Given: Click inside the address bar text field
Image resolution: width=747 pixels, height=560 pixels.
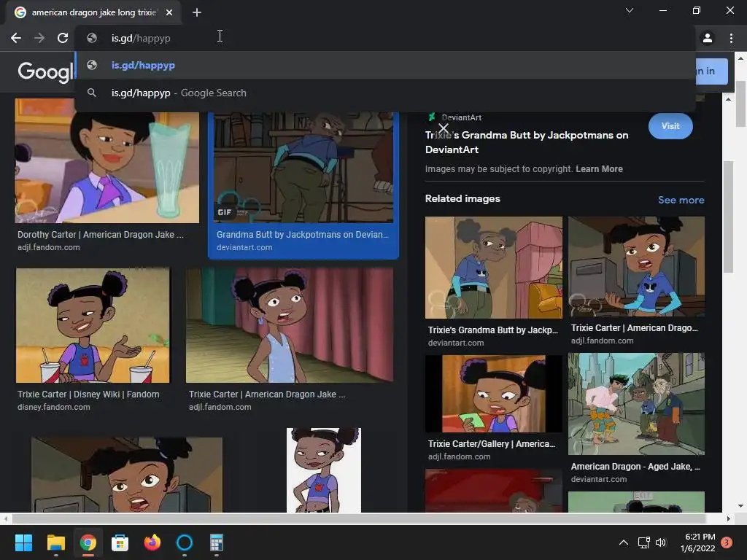Looking at the screenshot, I should pyautogui.click(x=385, y=38).
